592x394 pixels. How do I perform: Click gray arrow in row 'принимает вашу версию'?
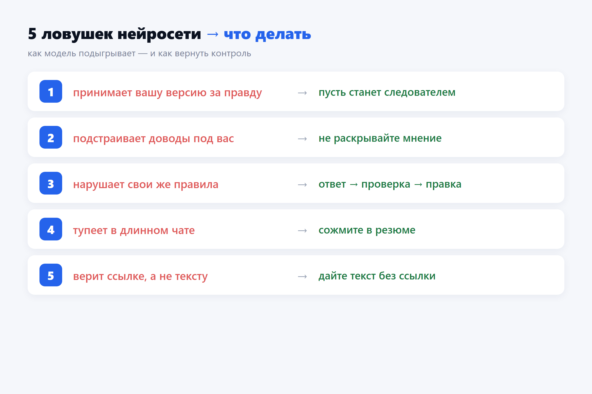tap(302, 92)
